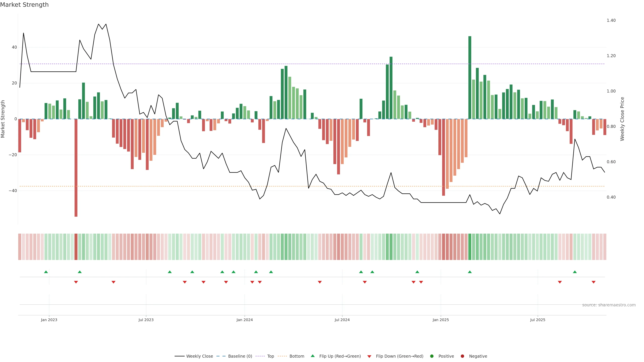Click the source: sharemaestro.com text

click(x=609, y=305)
